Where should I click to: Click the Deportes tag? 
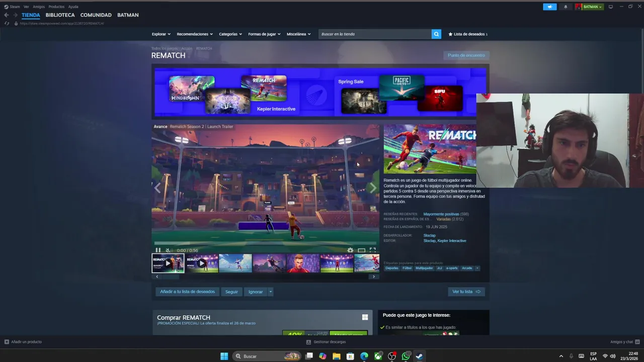tap(392, 268)
